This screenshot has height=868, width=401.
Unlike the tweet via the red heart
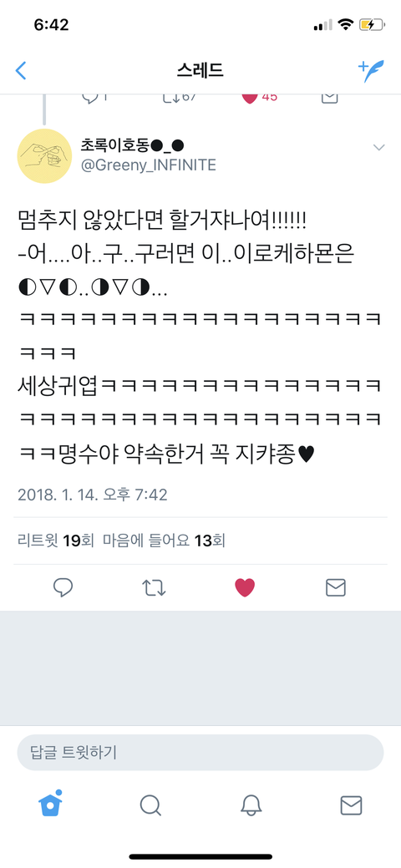click(x=245, y=587)
